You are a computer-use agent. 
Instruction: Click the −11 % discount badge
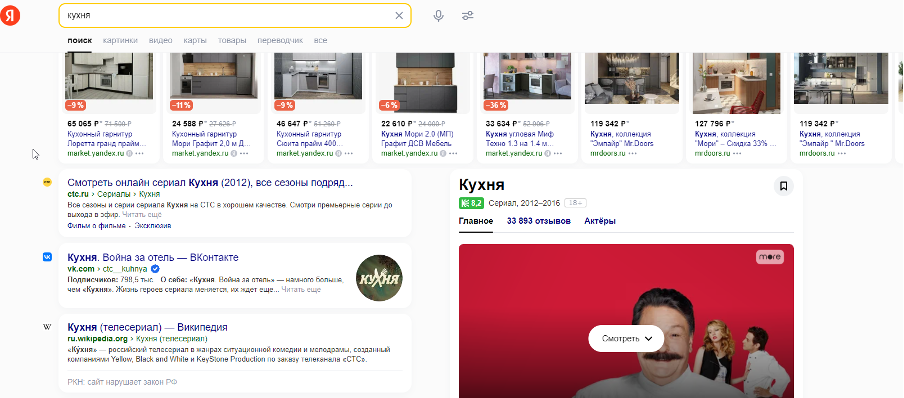(181, 106)
